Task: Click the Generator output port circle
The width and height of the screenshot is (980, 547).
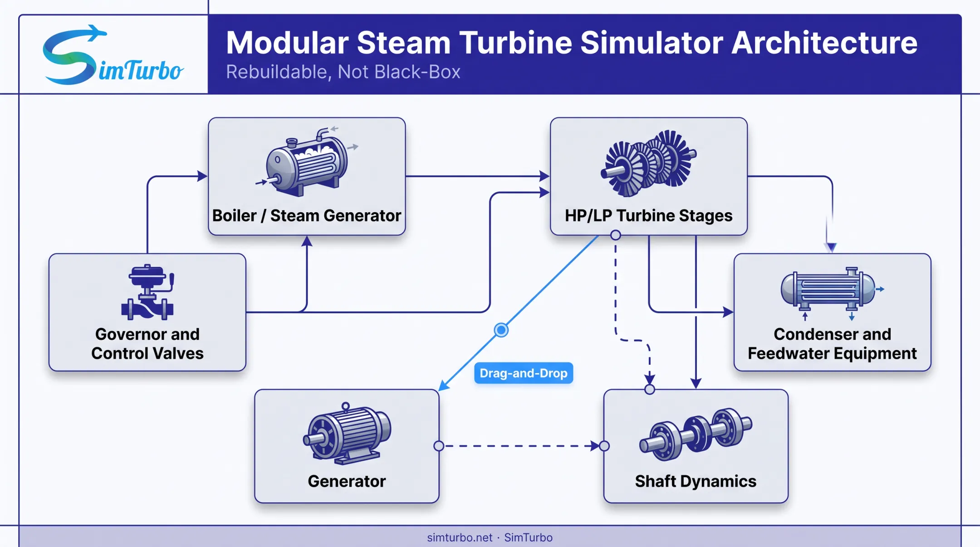Action: (x=439, y=446)
